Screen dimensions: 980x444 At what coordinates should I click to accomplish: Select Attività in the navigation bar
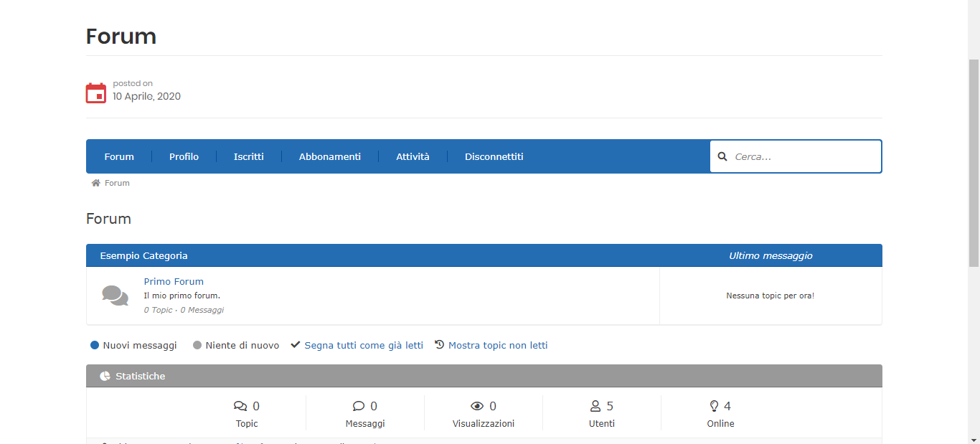coord(413,156)
